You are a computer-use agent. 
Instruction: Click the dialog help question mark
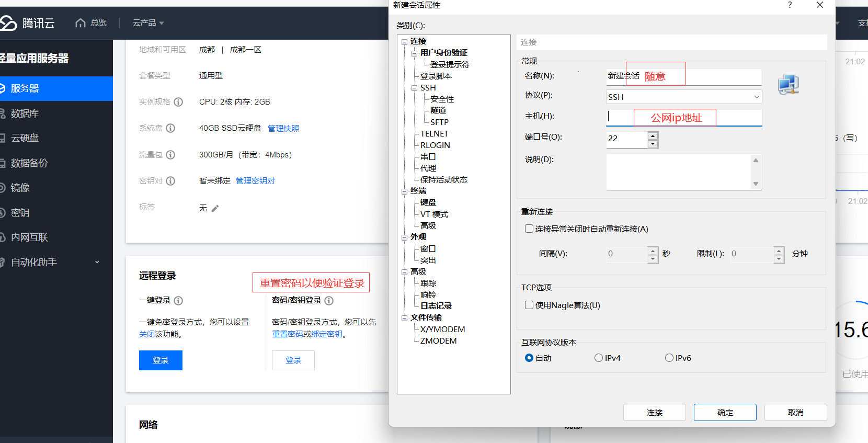click(x=790, y=5)
